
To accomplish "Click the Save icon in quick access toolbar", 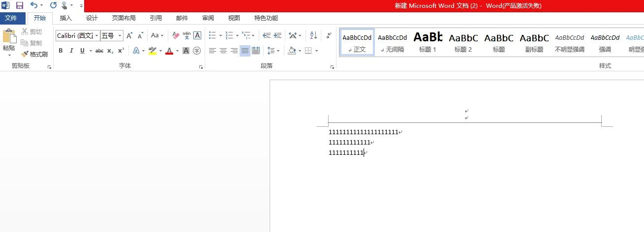I will (x=20, y=5).
